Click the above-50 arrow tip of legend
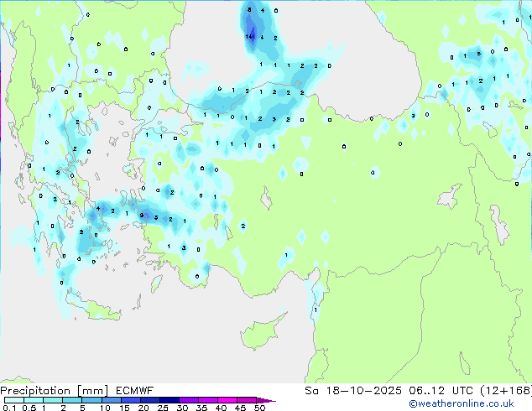Image resolution: width=532 pixels, height=411 pixels. [266, 400]
